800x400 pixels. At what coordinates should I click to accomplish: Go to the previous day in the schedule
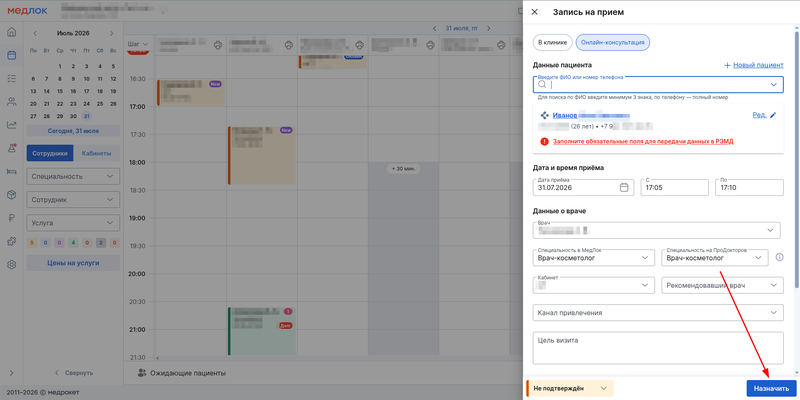[x=435, y=29]
